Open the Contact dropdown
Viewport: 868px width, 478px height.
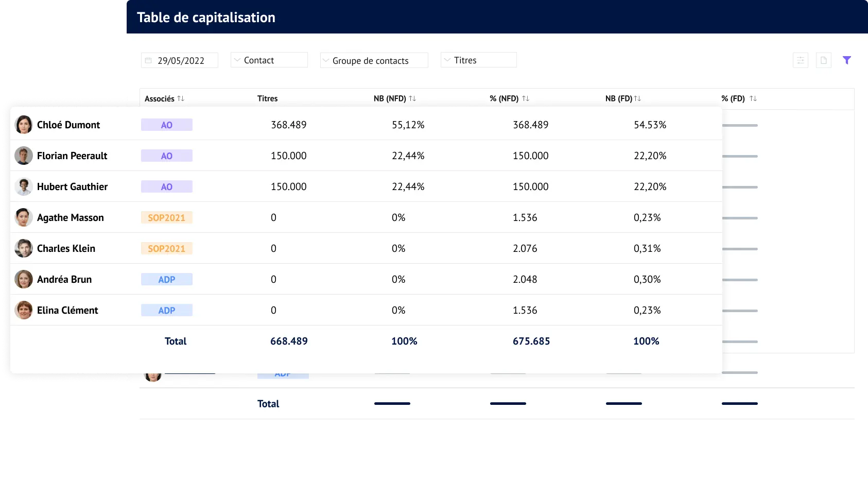(x=269, y=60)
